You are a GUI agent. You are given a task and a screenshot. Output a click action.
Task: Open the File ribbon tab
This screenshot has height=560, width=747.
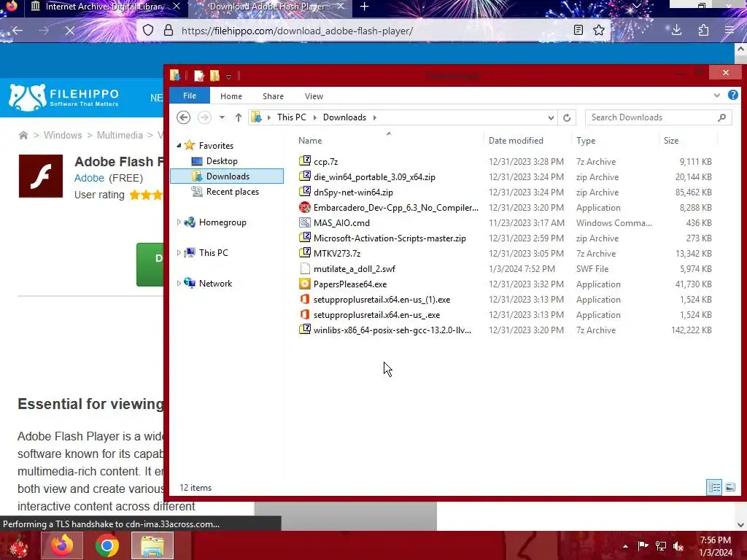click(x=190, y=96)
